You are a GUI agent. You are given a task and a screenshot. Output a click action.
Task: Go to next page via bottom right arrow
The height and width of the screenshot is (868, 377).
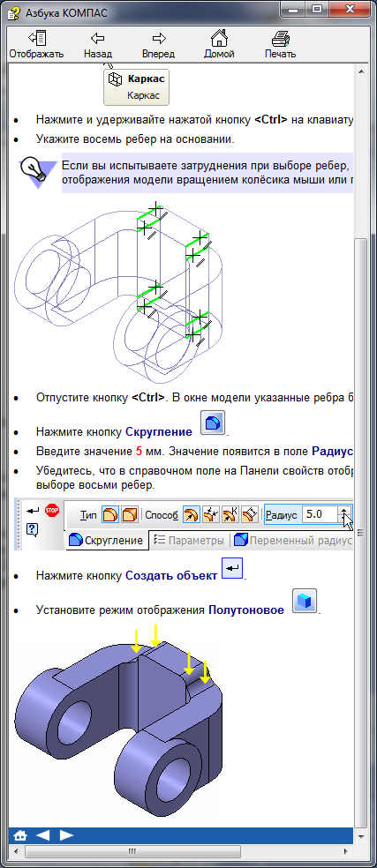66,834
